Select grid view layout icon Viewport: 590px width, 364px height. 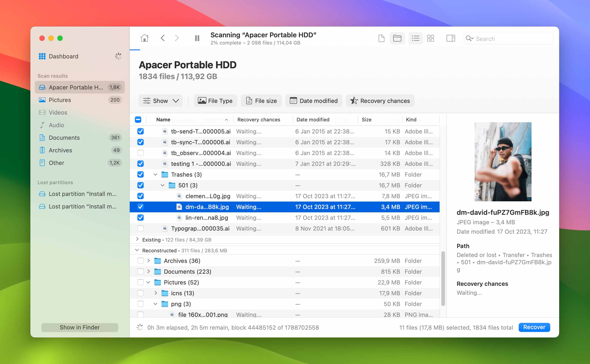point(431,38)
